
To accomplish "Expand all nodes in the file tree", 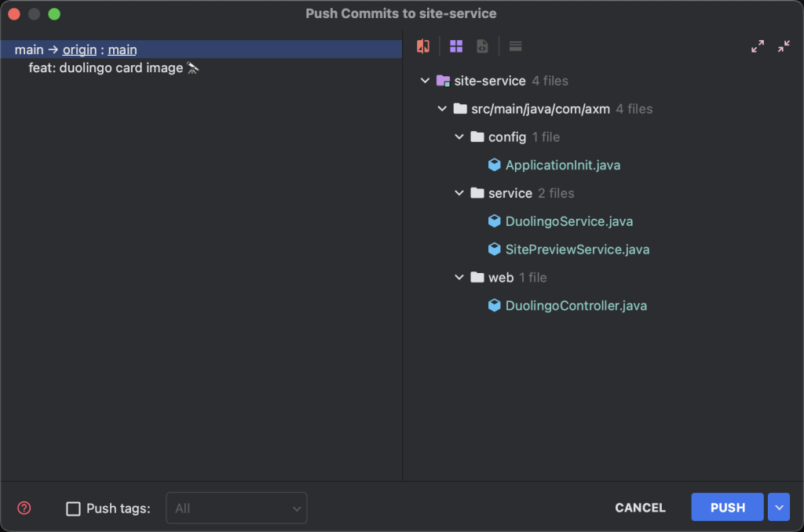I will (758, 46).
